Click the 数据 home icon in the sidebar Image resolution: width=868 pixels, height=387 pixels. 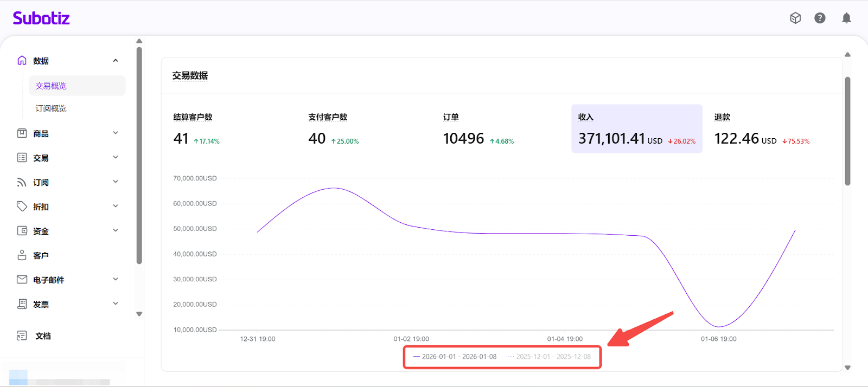pyautogui.click(x=22, y=61)
